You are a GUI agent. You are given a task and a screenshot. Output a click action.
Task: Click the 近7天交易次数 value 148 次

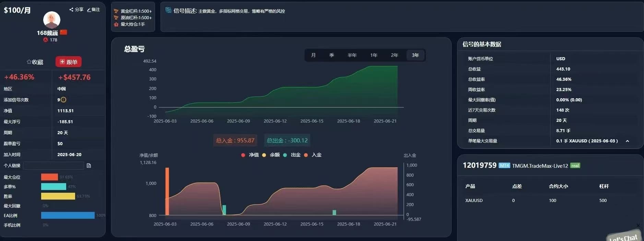pos(563,110)
